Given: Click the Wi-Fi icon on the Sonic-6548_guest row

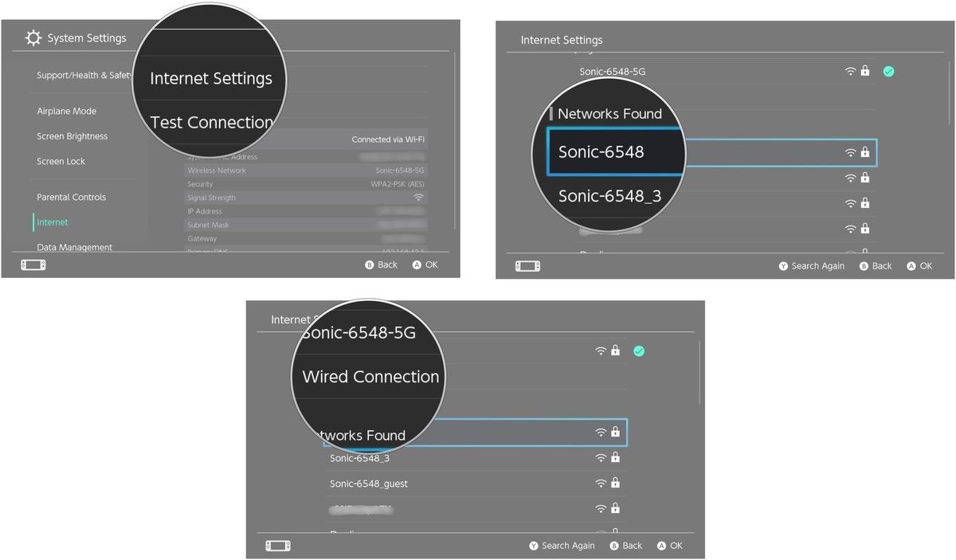Looking at the screenshot, I should 601,483.
